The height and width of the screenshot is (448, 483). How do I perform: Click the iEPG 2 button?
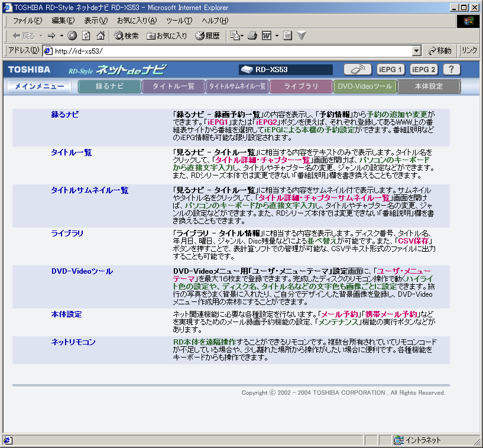pyautogui.click(x=423, y=70)
